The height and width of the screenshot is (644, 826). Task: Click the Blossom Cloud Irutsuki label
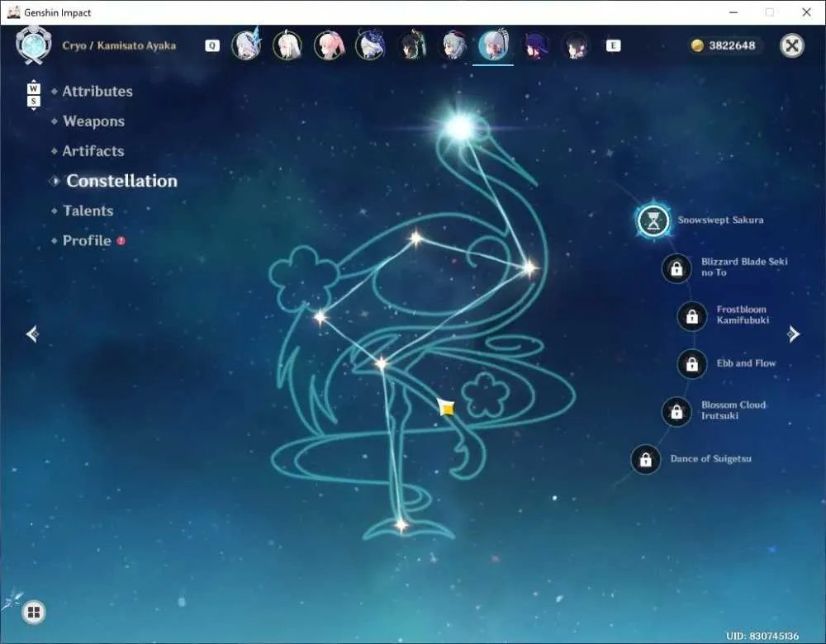pos(733,410)
